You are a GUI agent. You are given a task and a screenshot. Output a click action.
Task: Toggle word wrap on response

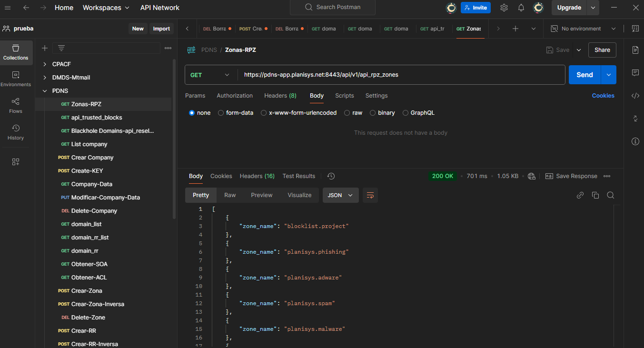(370, 195)
